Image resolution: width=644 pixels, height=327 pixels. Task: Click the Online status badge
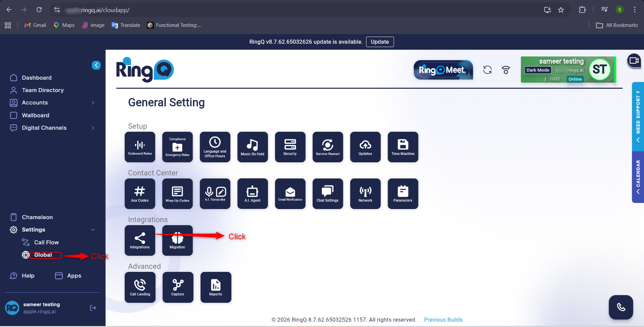click(575, 79)
